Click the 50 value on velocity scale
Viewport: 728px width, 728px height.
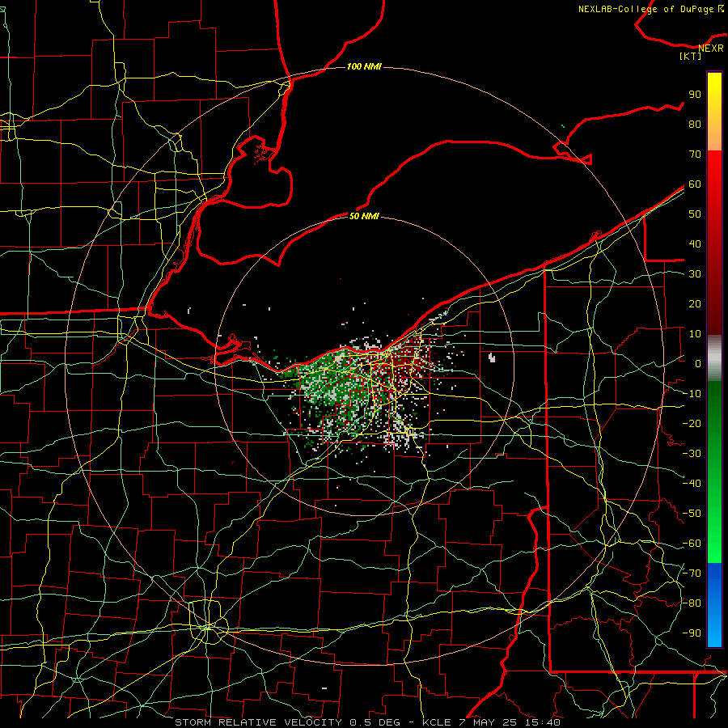click(695, 214)
